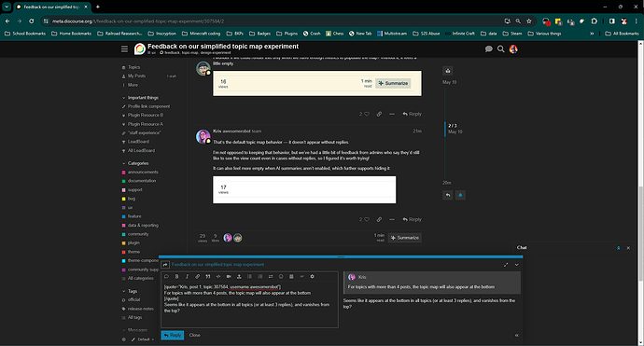Viewport: 644px width, 346px height.
Task: Open topic title link in composer
Action: coord(218,265)
